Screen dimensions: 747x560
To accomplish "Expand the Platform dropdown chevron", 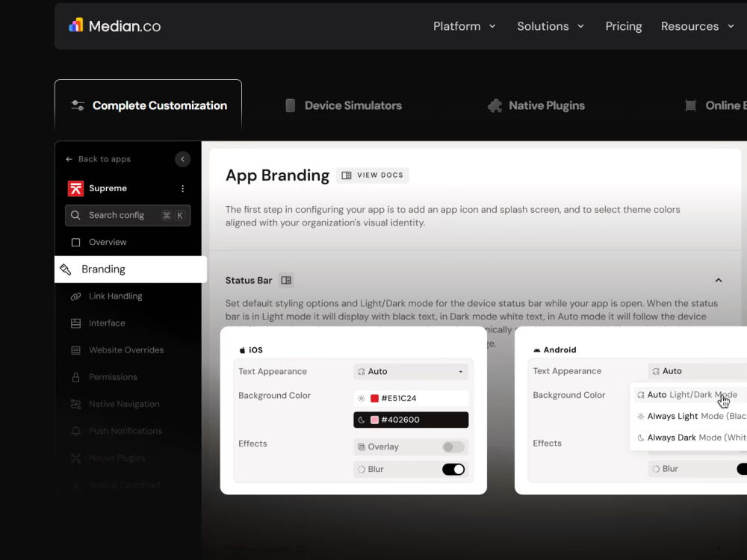I will pos(492,26).
